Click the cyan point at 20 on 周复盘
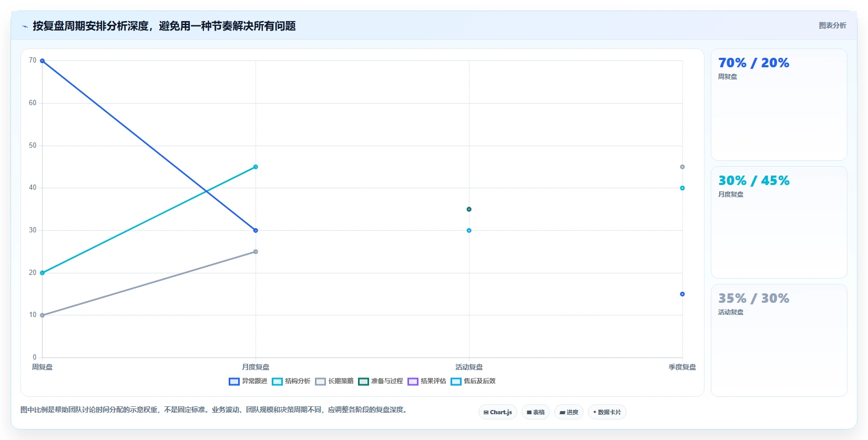Viewport: 868px width, 440px height. [43, 273]
